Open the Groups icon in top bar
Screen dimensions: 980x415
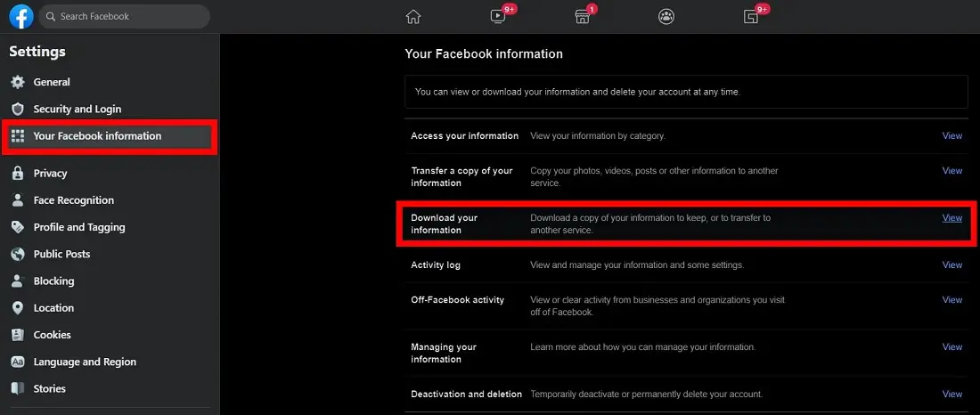[x=666, y=16]
